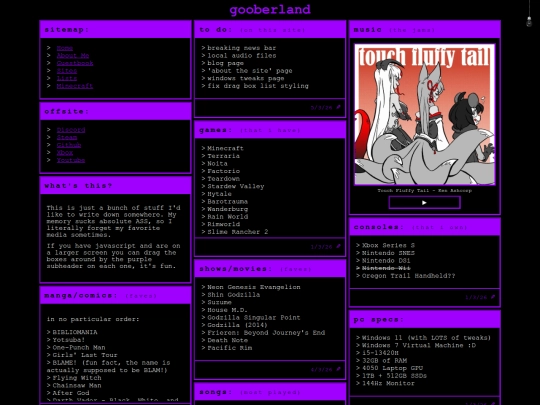
Task: Visit the Sites page link
Action: pos(67,71)
